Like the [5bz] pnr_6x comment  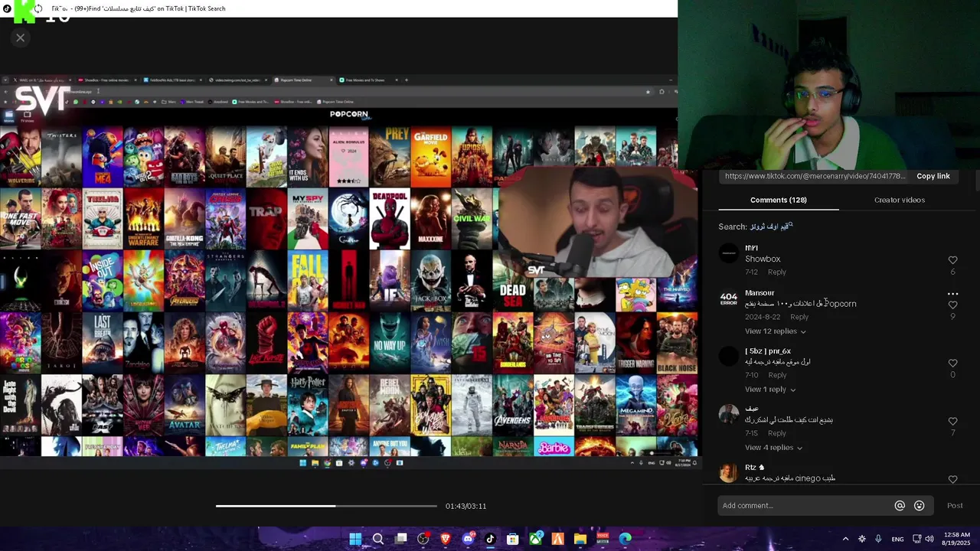(952, 363)
